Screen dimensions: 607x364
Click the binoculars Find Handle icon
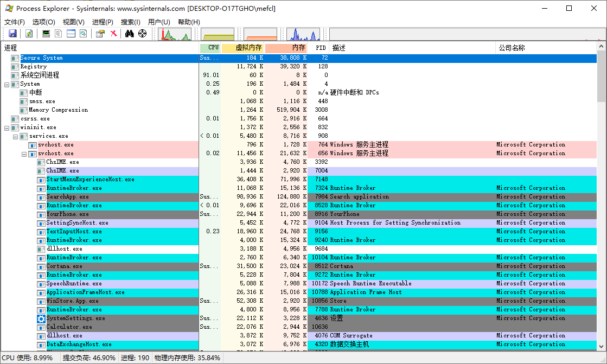click(x=130, y=34)
